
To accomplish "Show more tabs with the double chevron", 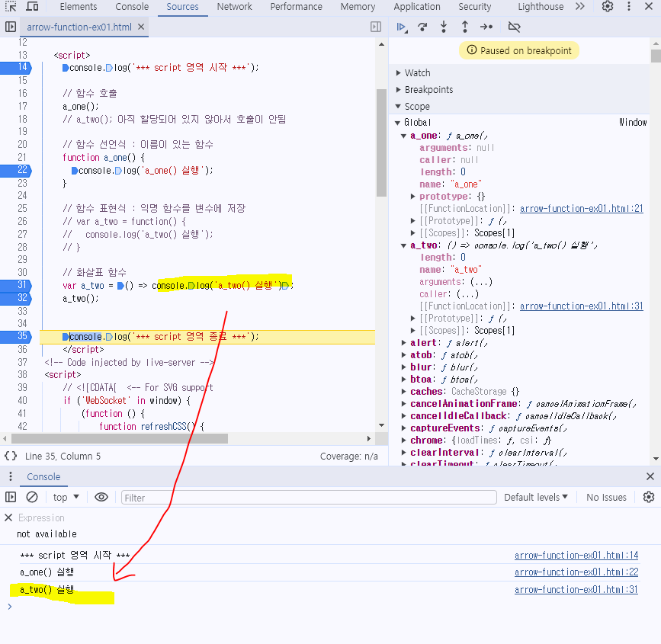I will click(x=580, y=6).
